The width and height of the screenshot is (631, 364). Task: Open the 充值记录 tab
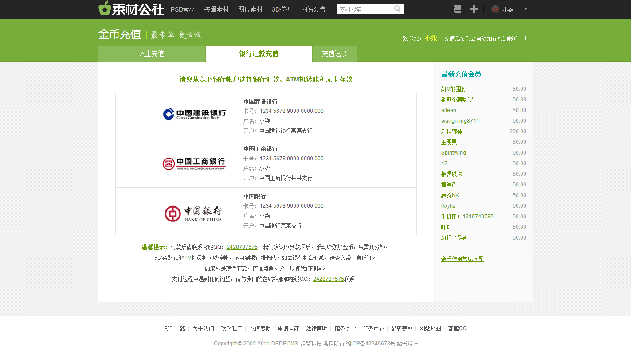click(x=334, y=54)
